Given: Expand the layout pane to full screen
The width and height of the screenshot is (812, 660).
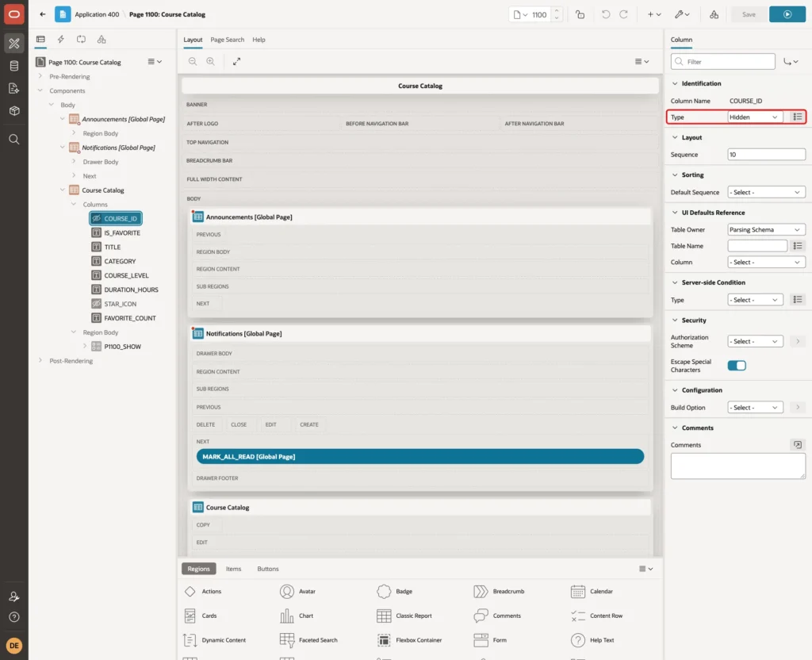Looking at the screenshot, I should 236,61.
